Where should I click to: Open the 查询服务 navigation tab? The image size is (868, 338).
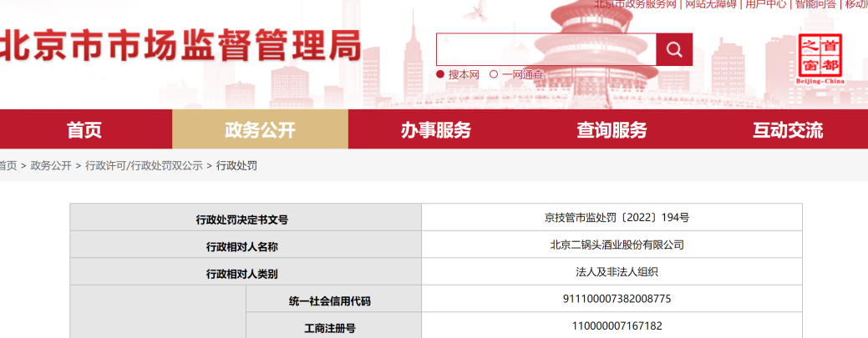pos(612,130)
